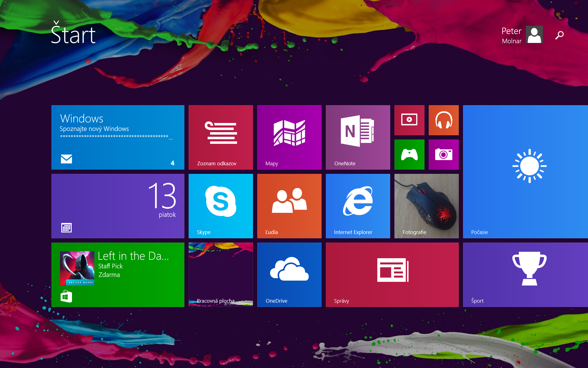Open the Ľudia people tile
This screenshot has height=368, width=588.
pos(289,206)
